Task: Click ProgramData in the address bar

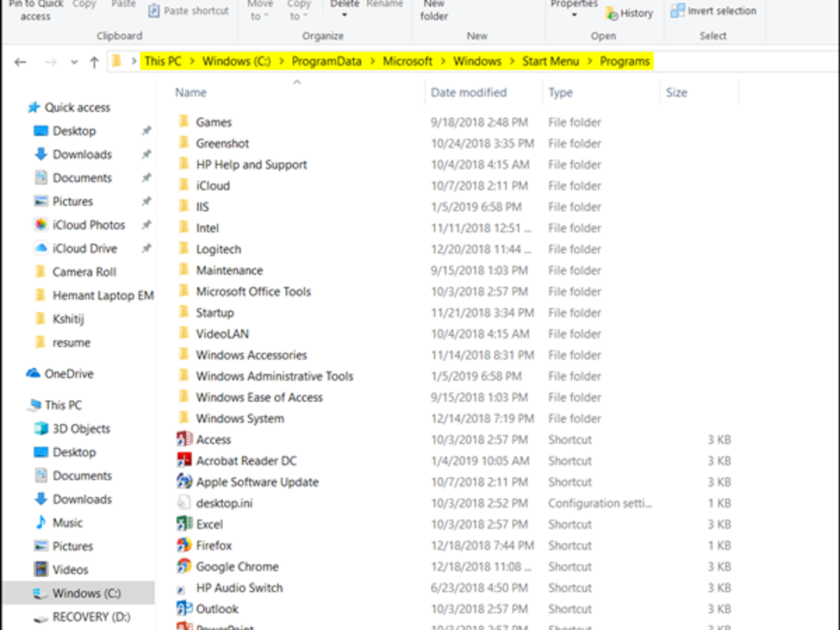Action: 327,62
